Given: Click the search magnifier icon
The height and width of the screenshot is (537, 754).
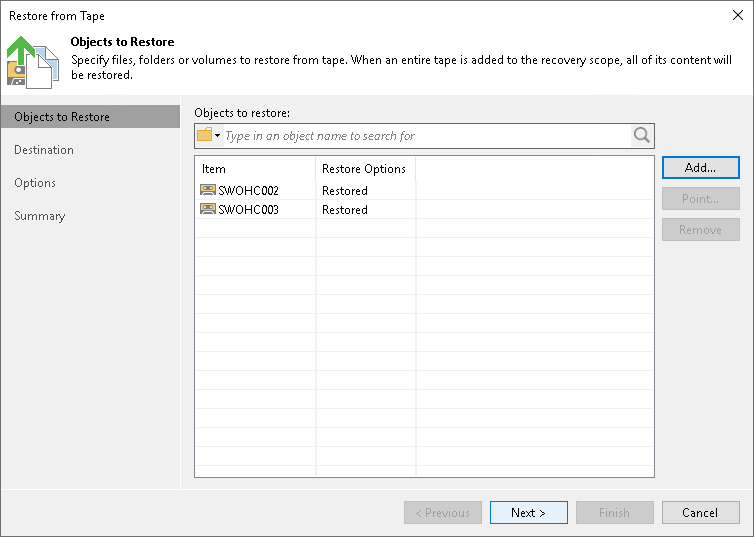Looking at the screenshot, I should pyautogui.click(x=641, y=136).
